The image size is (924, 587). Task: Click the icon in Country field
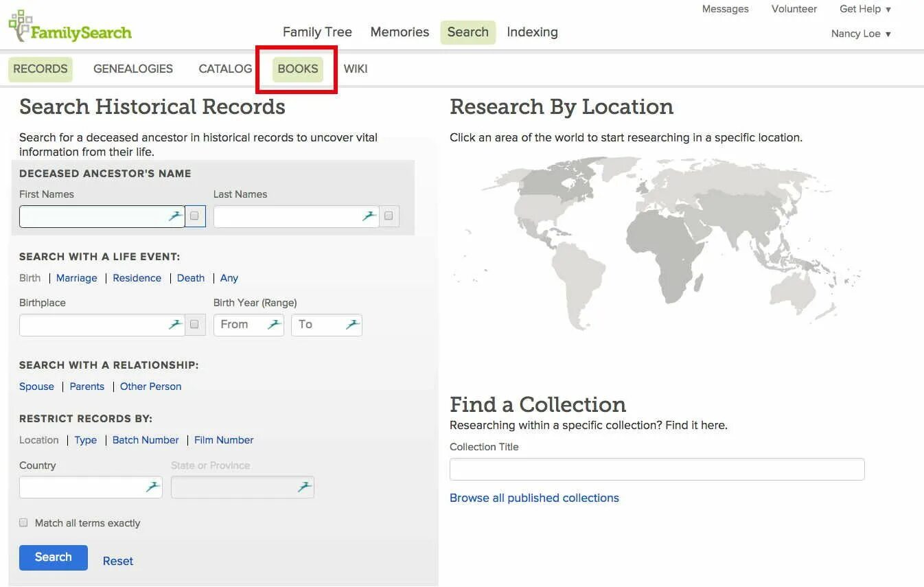pyautogui.click(x=153, y=487)
